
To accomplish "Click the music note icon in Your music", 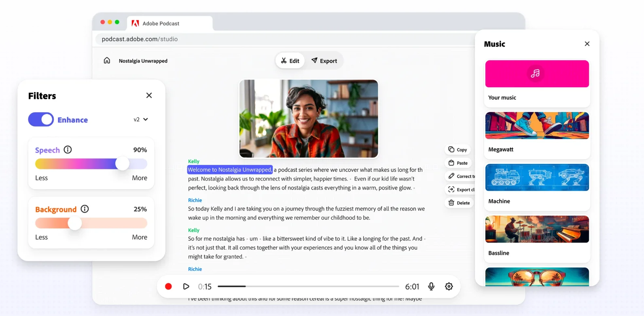I will [535, 73].
